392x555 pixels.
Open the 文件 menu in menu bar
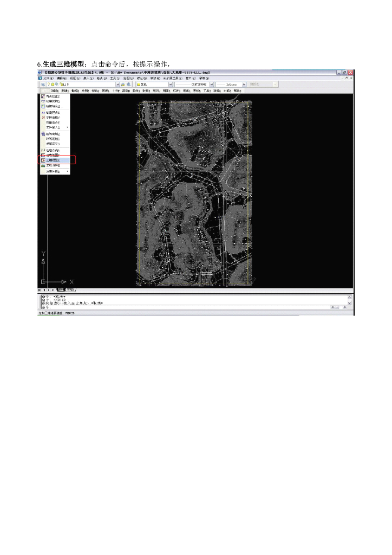pyautogui.click(x=48, y=78)
